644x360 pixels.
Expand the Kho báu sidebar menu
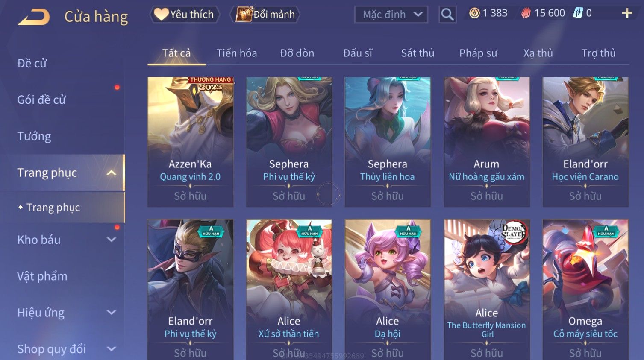point(112,240)
